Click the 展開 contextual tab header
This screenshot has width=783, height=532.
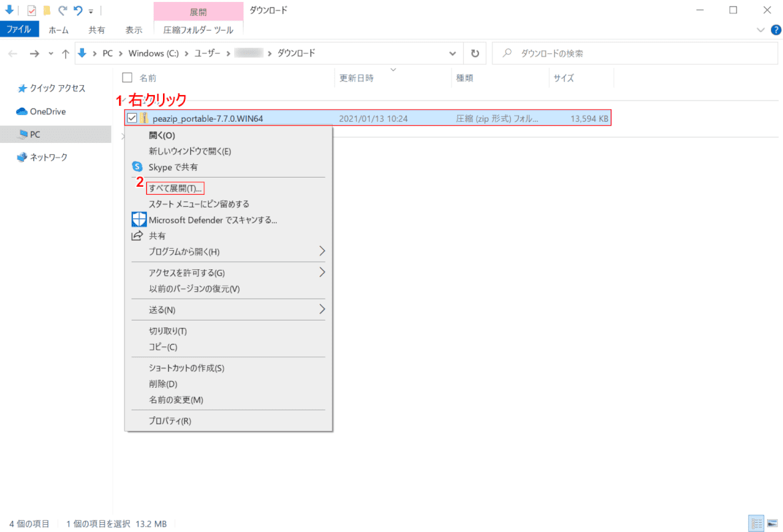(198, 11)
